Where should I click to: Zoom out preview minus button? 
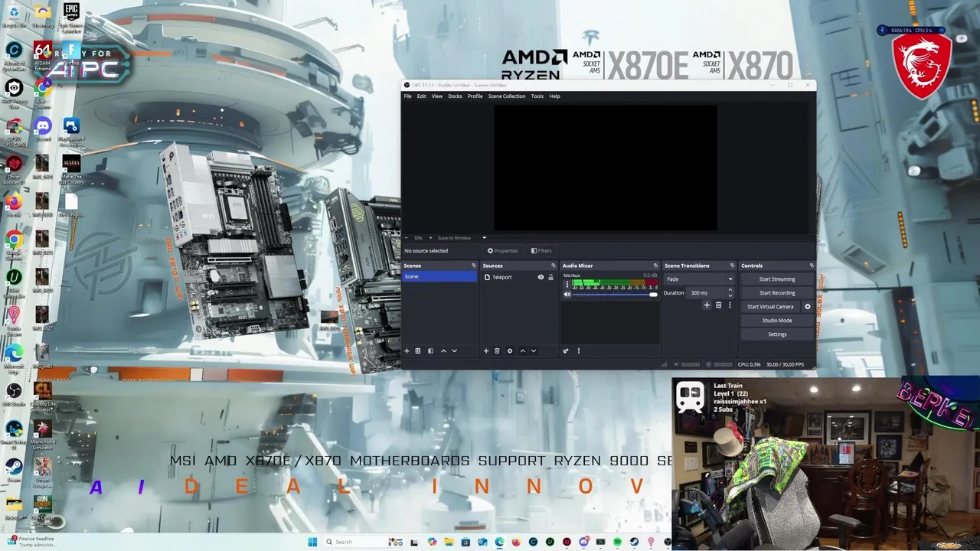click(407, 238)
